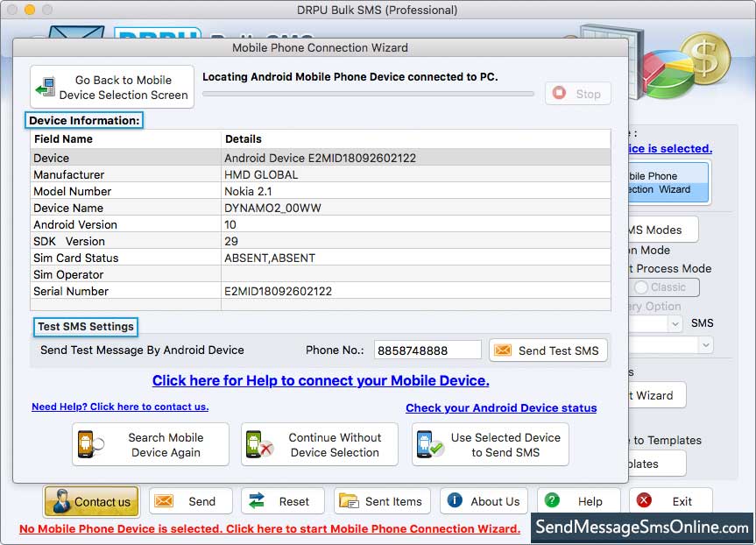Click the Use Selected Device checkmark icon
756x545 pixels.
(x=429, y=444)
